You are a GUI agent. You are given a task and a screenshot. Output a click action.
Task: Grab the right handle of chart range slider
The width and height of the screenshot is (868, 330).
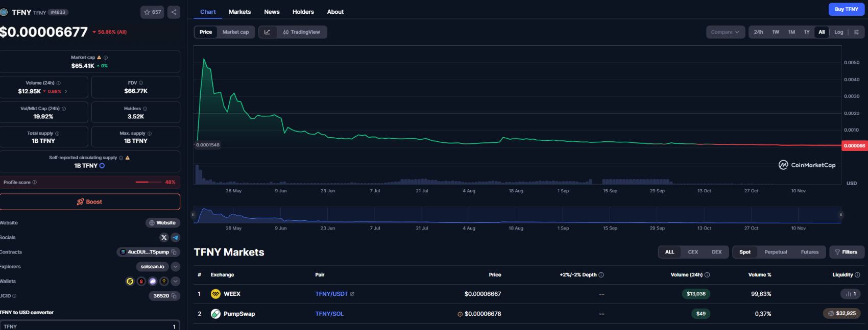click(841, 215)
